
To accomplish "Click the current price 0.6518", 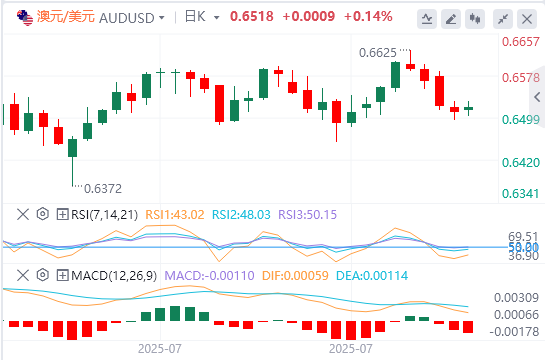I will tap(252, 16).
